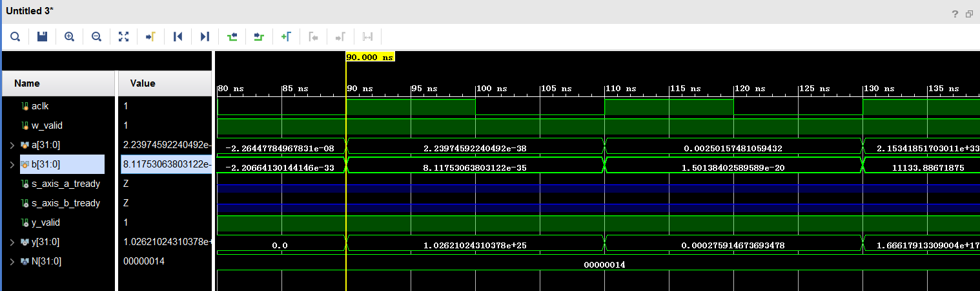
Task: Select the N[31:0] signal name
Action: 46,261
